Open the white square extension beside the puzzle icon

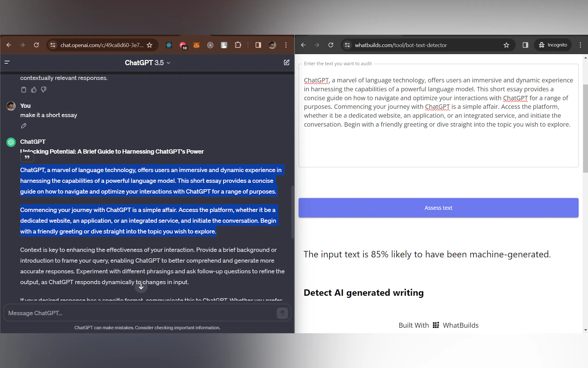pyautogui.click(x=224, y=45)
